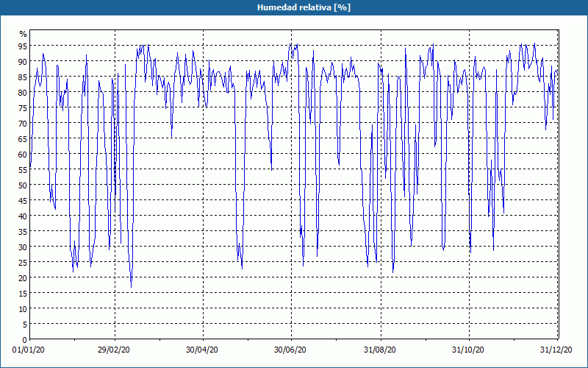
Task: Select the 10 tick label
Action: click(x=23, y=309)
